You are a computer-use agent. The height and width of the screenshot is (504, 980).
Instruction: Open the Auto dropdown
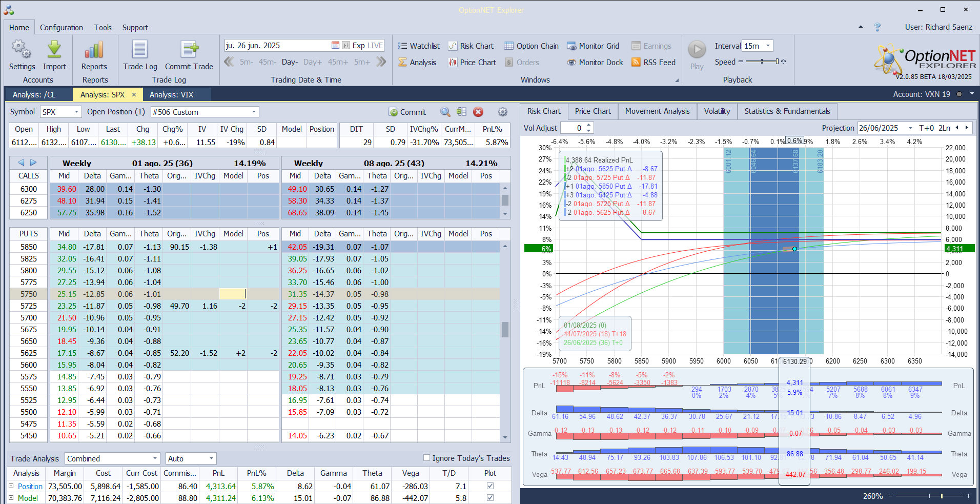pyautogui.click(x=211, y=458)
